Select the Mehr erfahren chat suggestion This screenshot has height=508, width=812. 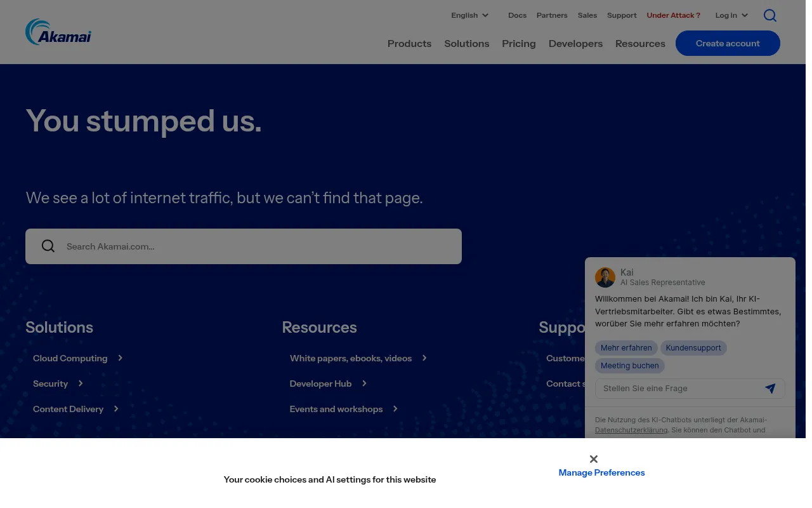626,348
